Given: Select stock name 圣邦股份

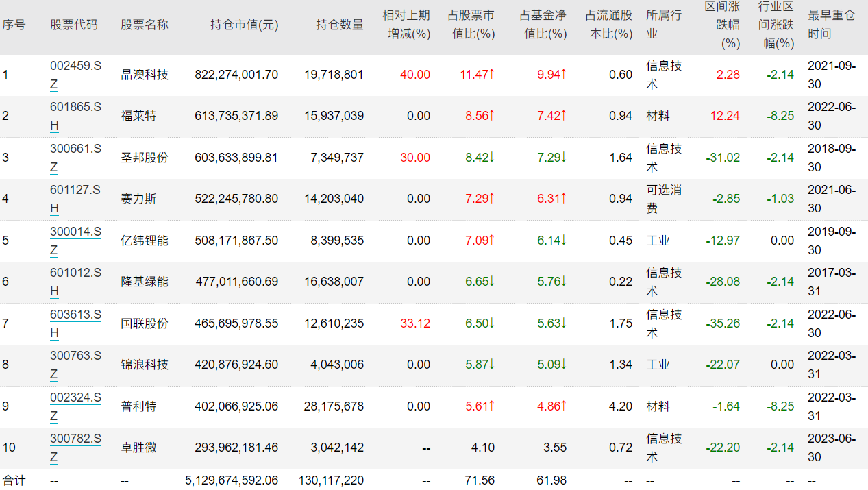Looking at the screenshot, I should pos(145,158).
